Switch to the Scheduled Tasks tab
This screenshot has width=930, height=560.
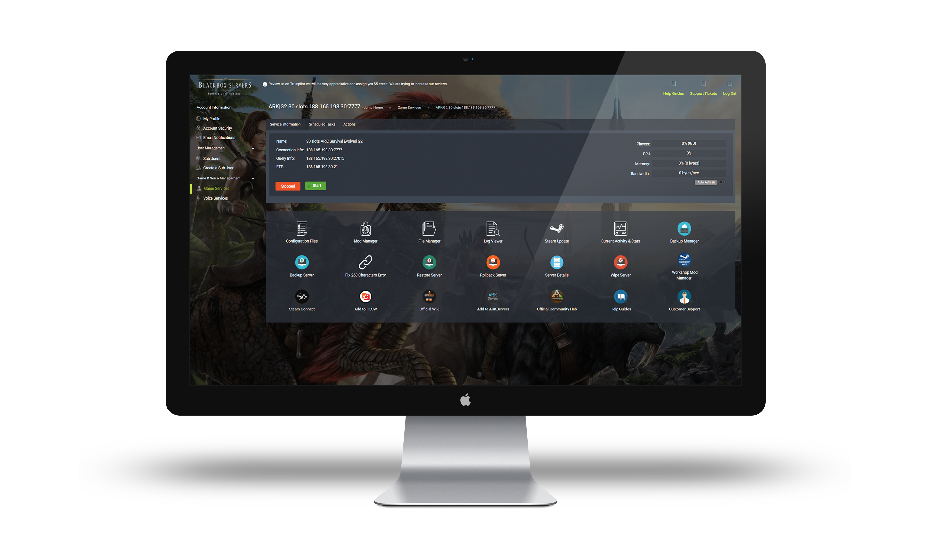[322, 124]
